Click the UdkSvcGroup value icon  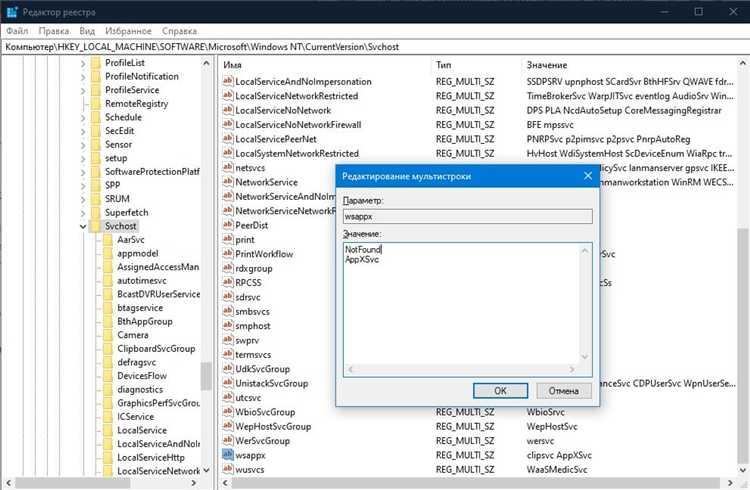[x=228, y=368]
